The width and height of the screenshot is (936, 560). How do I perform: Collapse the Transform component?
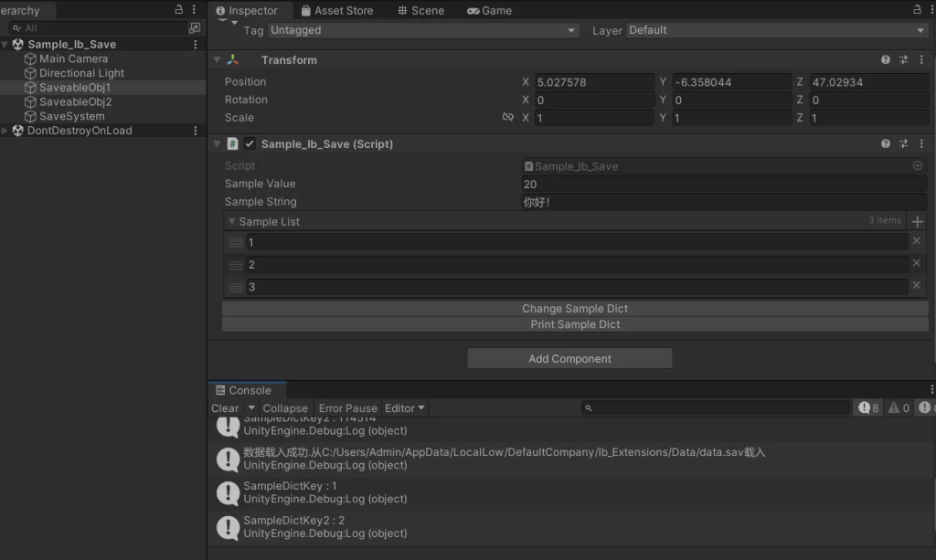pos(217,59)
